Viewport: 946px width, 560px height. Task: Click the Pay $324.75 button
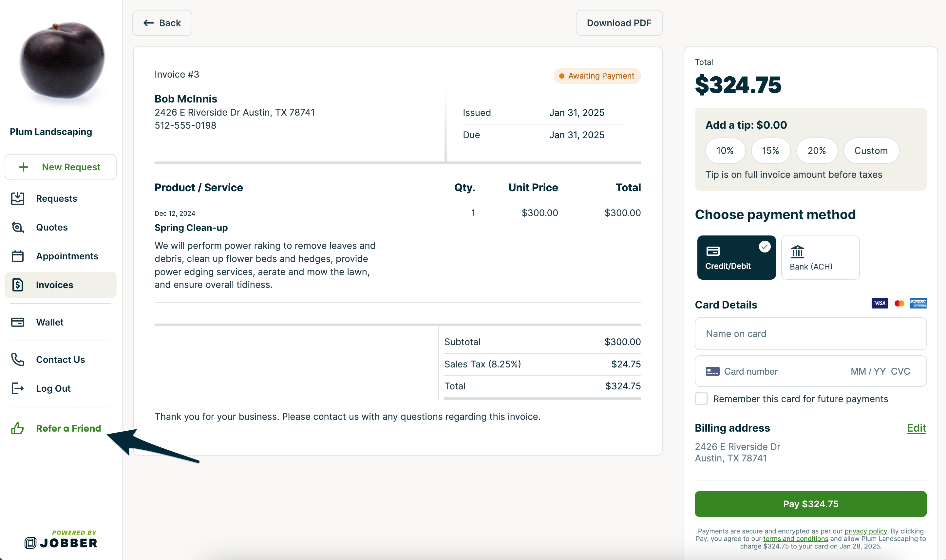pyautogui.click(x=810, y=504)
